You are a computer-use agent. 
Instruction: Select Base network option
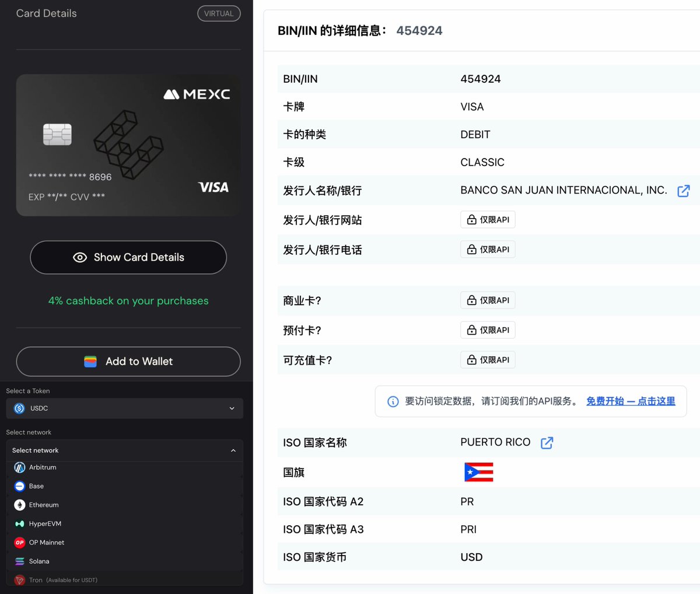[x=124, y=486]
